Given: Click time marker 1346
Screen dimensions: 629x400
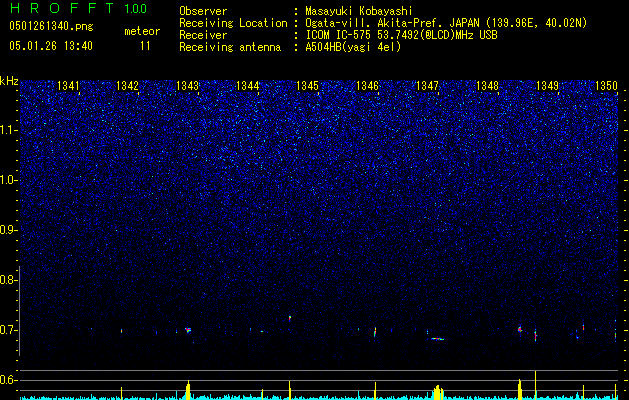Looking at the screenshot, I should tap(367, 86).
